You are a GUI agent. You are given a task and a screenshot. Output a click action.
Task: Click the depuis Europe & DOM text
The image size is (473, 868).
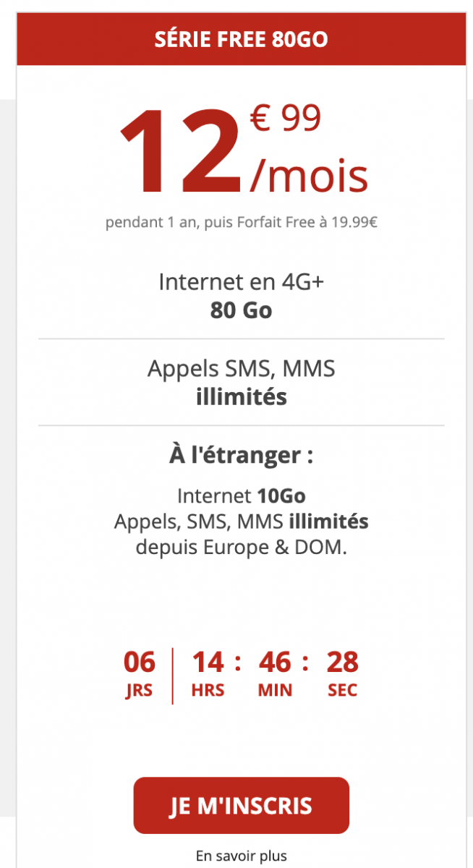pos(241,547)
